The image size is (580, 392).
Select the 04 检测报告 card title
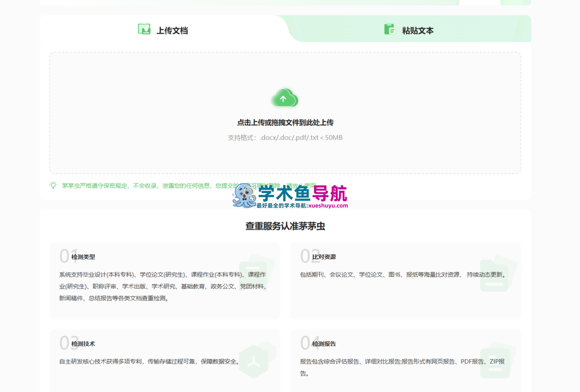(x=324, y=344)
